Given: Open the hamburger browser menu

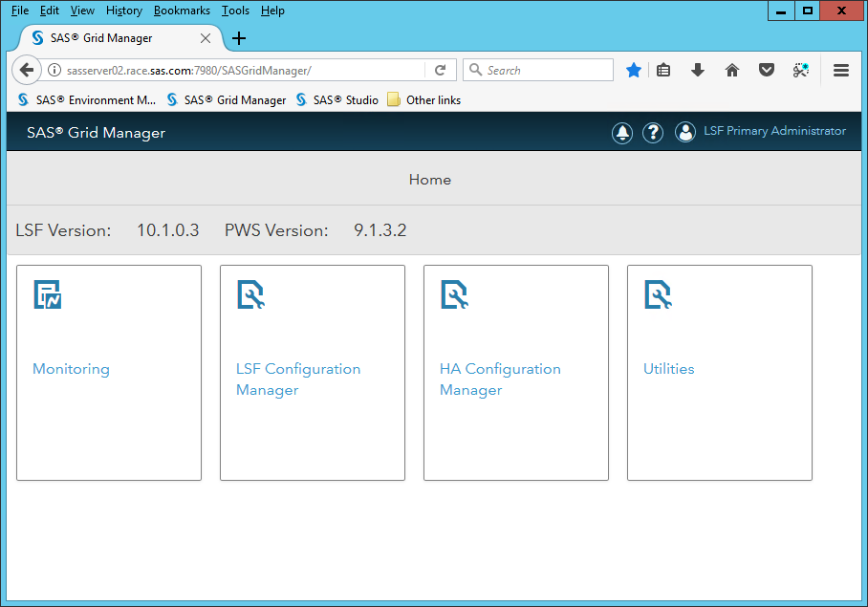Looking at the screenshot, I should pyautogui.click(x=841, y=71).
